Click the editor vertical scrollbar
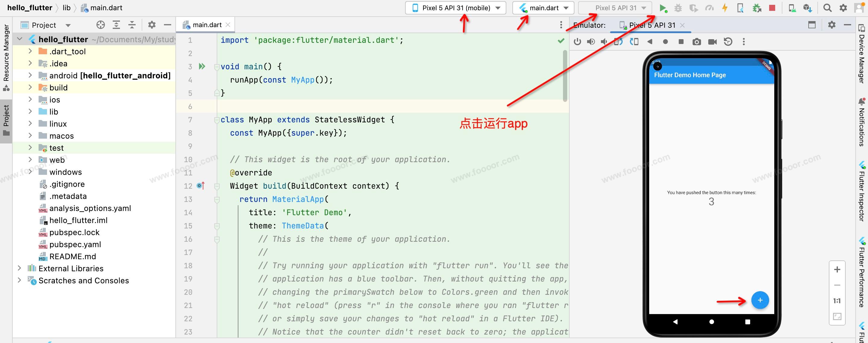The height and width of the screenshot is (343, 868). pyautogui.click(x=565, y=75)
